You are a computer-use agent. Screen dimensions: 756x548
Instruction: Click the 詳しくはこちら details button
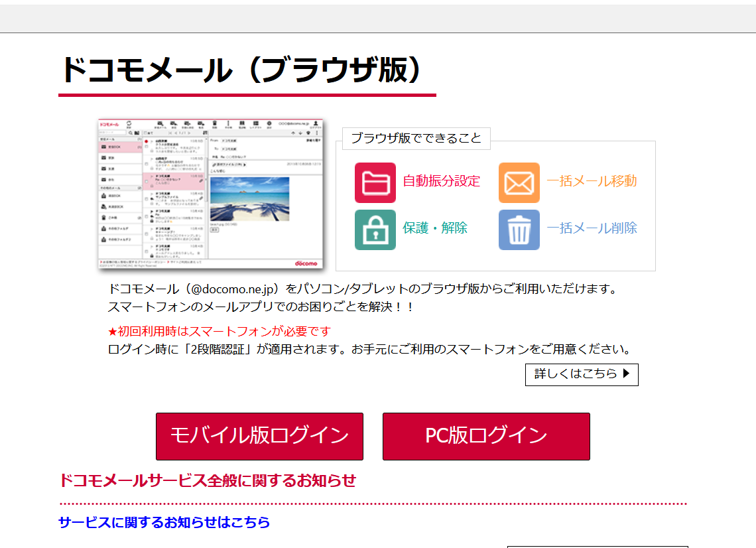tap(582, 374)
